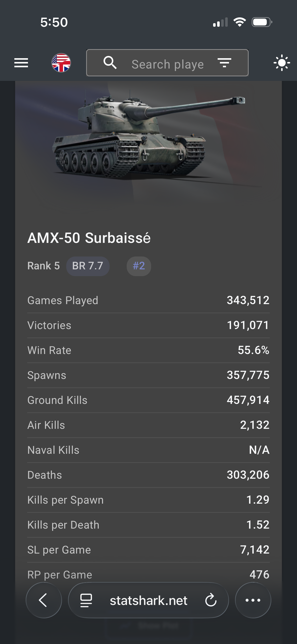
Task: Tap the Wi-Fi status icon
Action: [x=240, y=22]
